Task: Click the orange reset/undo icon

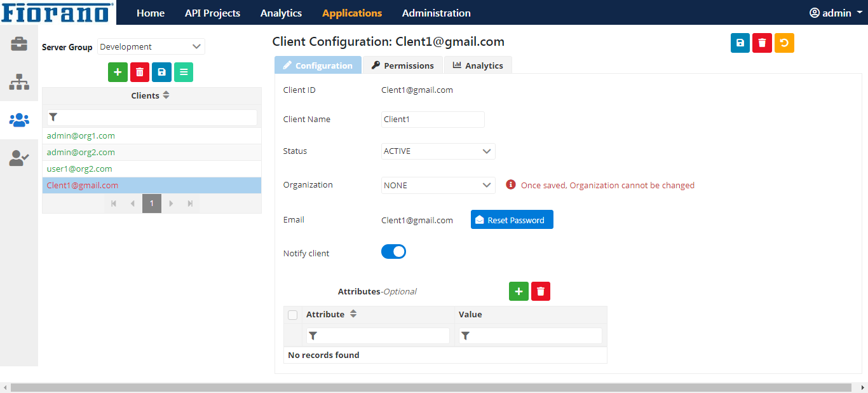Action: [784, 43]
